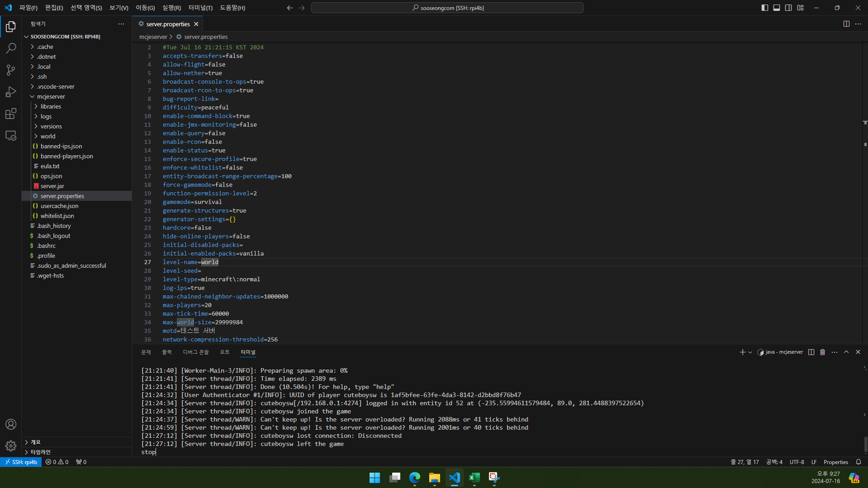The height and width of the screenshot is (488, 868).
Task: Open the 보기(V) menu
Action: [119, 8]
